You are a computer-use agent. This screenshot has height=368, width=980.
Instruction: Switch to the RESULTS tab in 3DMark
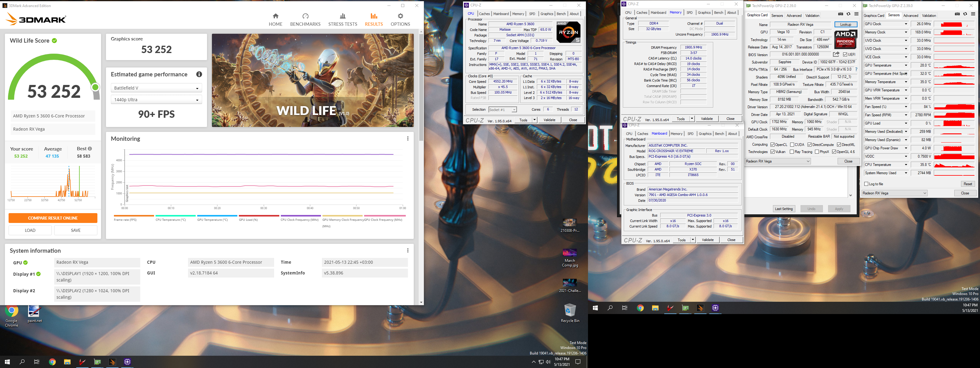[374, 20]
